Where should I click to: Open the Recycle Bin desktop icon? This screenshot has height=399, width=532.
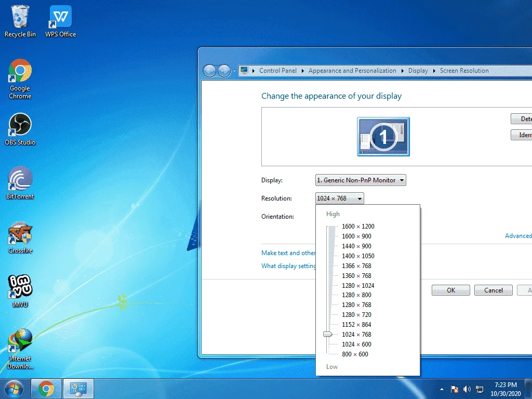pos(20,21)
